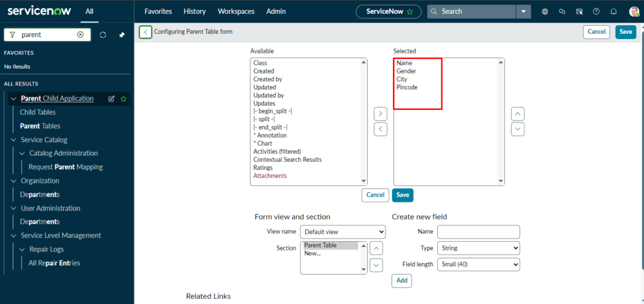Open the field Type dropdown showing String

click(478, 248)
